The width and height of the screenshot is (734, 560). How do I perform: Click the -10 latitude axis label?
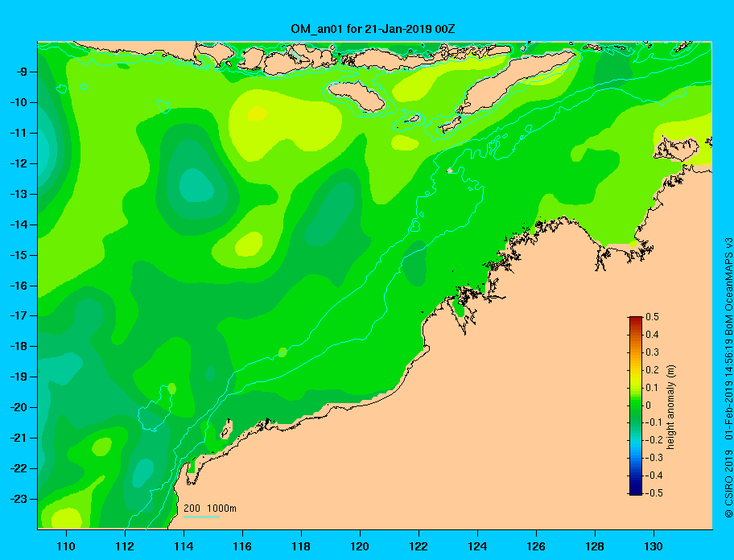(19, 102)
